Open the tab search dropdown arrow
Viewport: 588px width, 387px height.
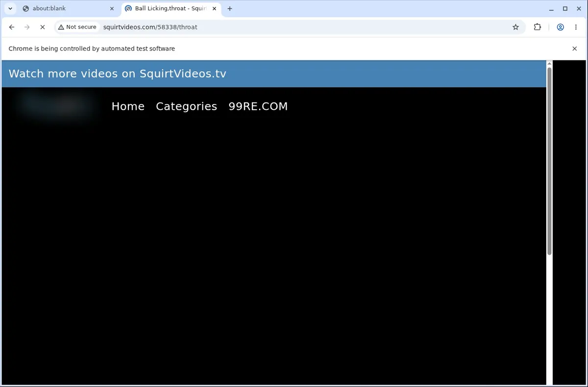pyautogui.click(x=10, y=8)
